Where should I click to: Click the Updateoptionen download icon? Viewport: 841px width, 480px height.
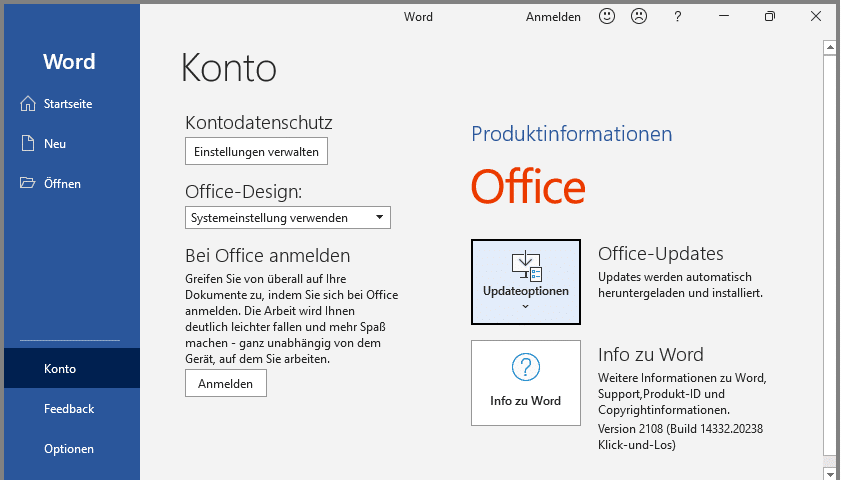point(525,267)
